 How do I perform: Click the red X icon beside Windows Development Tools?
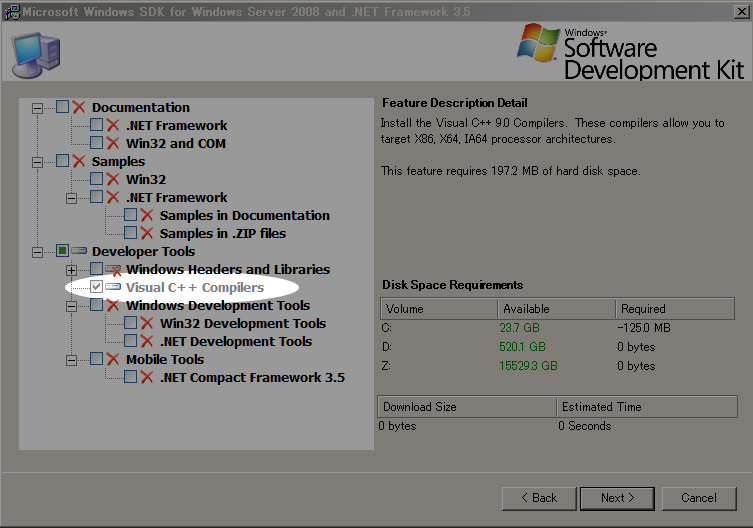click(113, 306)
